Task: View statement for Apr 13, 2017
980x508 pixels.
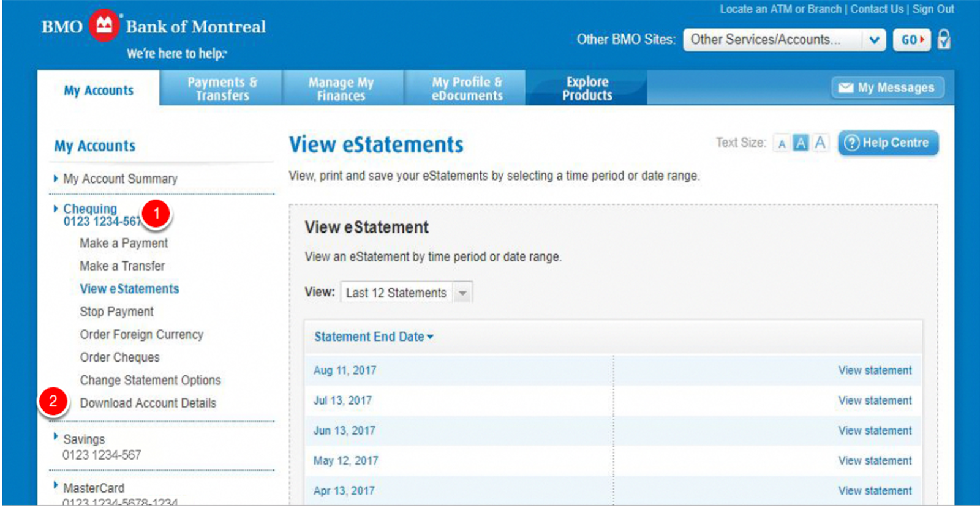Action: click(x=875, y=490)
